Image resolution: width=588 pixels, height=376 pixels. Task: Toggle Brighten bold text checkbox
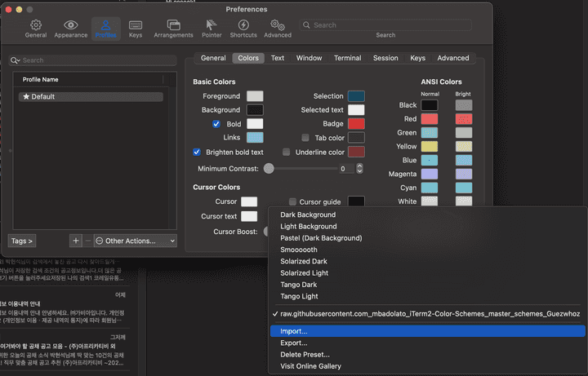[x=197, y=152]
